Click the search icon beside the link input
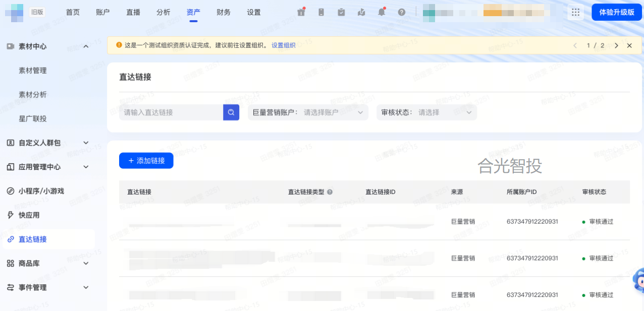 [231, 112]
